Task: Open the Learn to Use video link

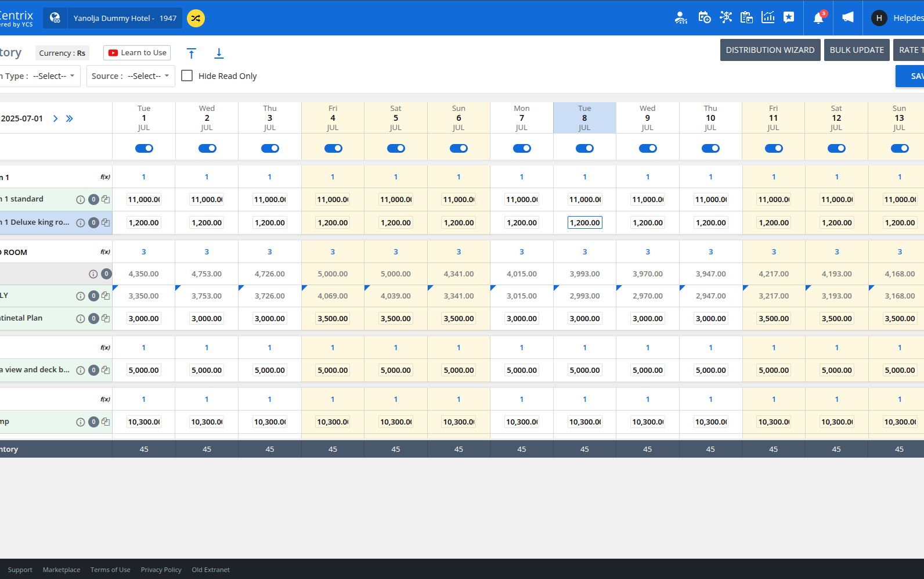Action: click(x=137, y=53)
